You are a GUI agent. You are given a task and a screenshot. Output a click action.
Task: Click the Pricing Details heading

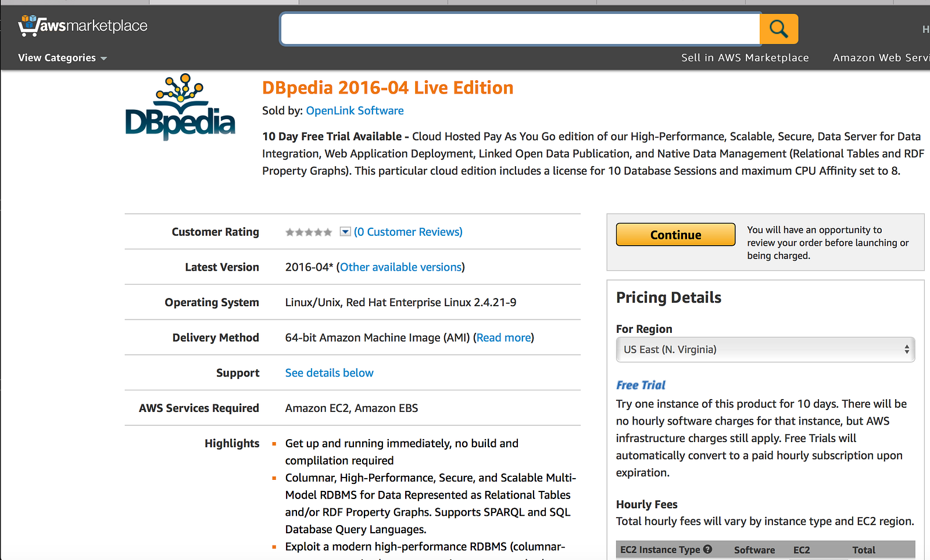668,297
